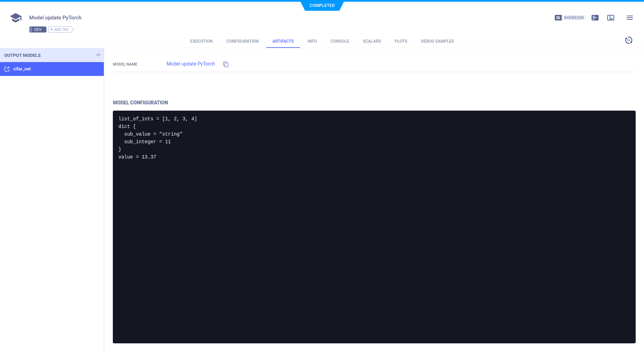Click the ADD TAG button
Image resolution: width=644 pixels, height=352 pixels.
coord(60,29)
